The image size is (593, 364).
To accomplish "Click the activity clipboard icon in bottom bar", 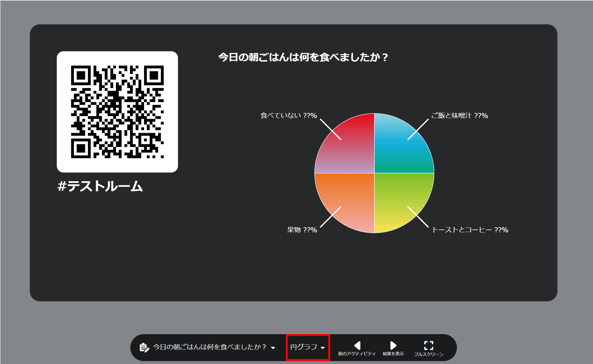I will pyautogui.click(x=144, y=347).
